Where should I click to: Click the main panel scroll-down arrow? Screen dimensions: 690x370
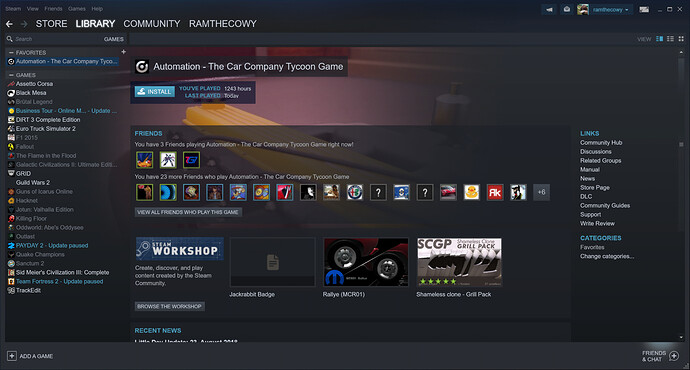tap(681, 337)
